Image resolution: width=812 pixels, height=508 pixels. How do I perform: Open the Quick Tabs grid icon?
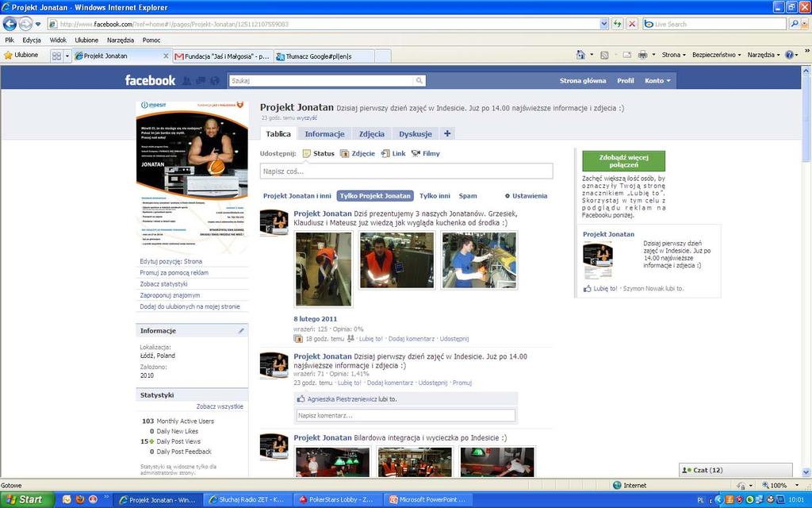(x=56, y=56)
